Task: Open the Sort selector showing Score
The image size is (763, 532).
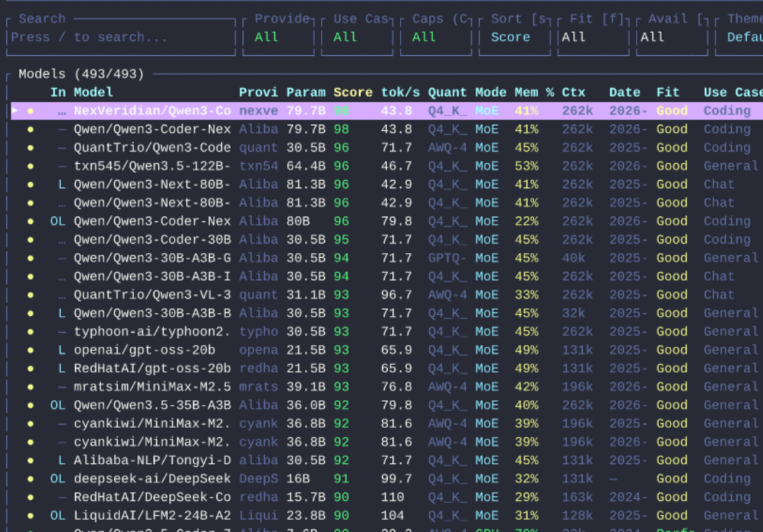Action: [x=515, y=37]
